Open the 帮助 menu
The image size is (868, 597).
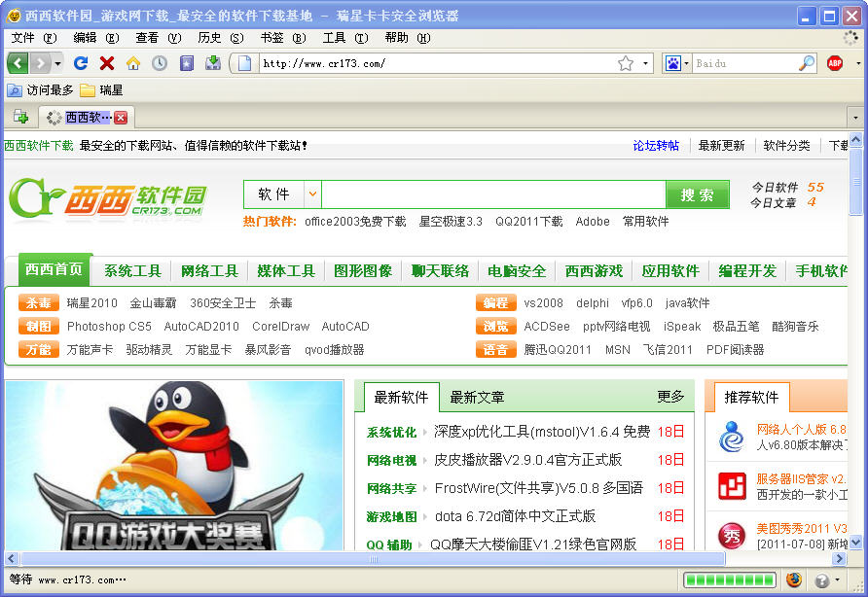tap(408, 38)
